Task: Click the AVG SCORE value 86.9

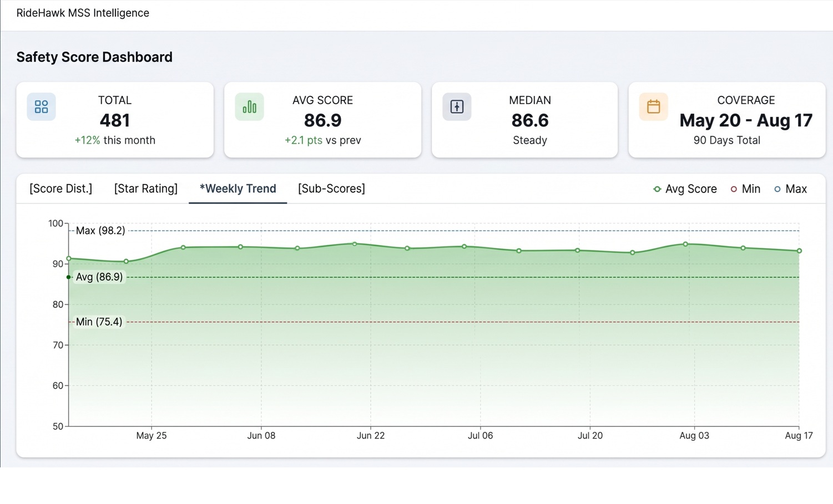Action: [322, 120]
